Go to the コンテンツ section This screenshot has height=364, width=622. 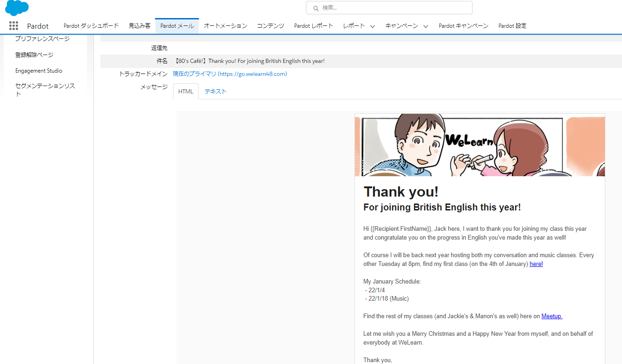click(270, 26)
